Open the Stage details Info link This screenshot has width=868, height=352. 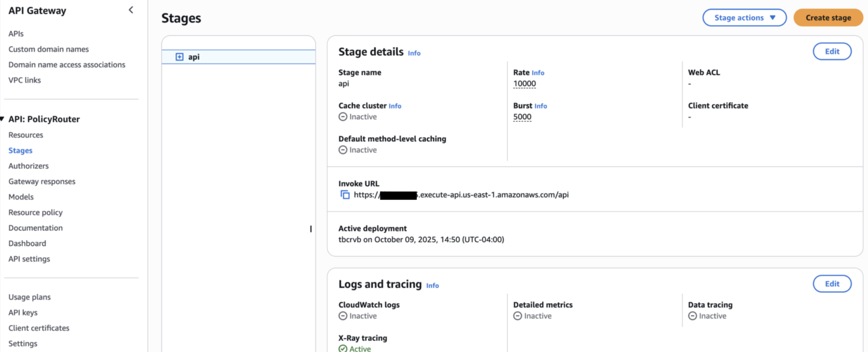[x=414, y=53]
